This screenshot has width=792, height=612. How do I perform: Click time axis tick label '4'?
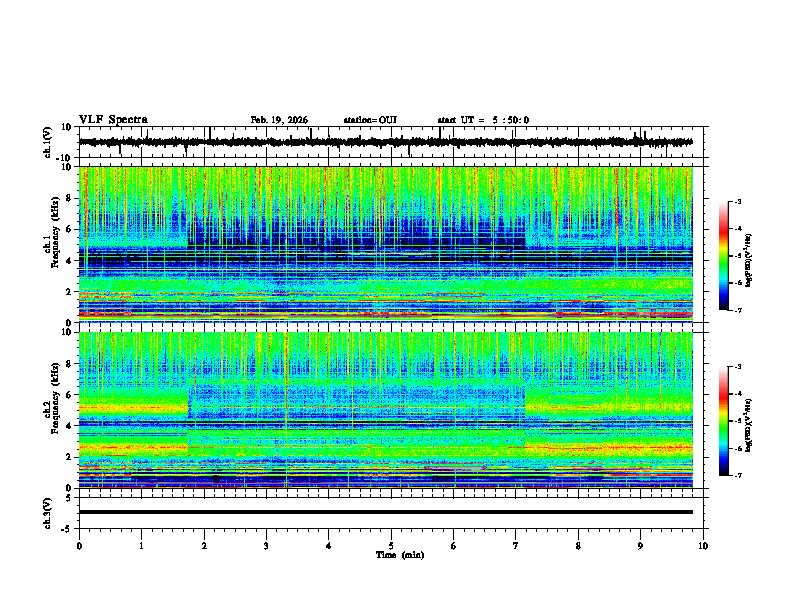329,546
